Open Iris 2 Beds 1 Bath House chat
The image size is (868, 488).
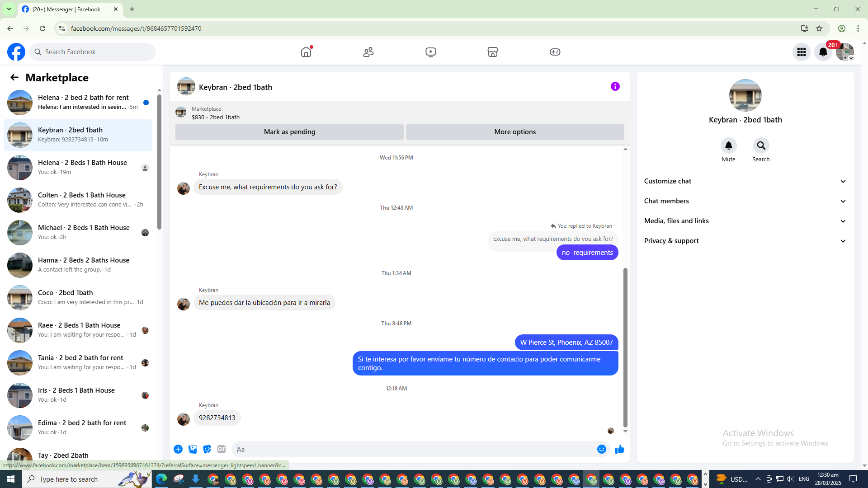coord(78,395)
